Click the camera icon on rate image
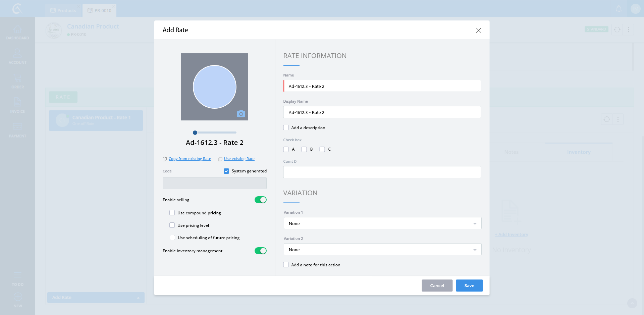Viewport: 644px width, 315px height. [241, 114]
